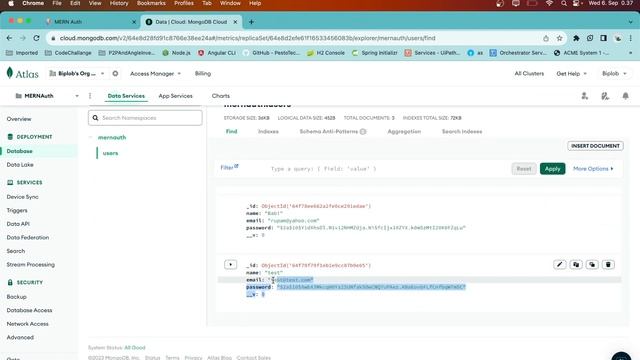Edit the test user document with pencil icon
640x360 pixels.
[560, 264]
